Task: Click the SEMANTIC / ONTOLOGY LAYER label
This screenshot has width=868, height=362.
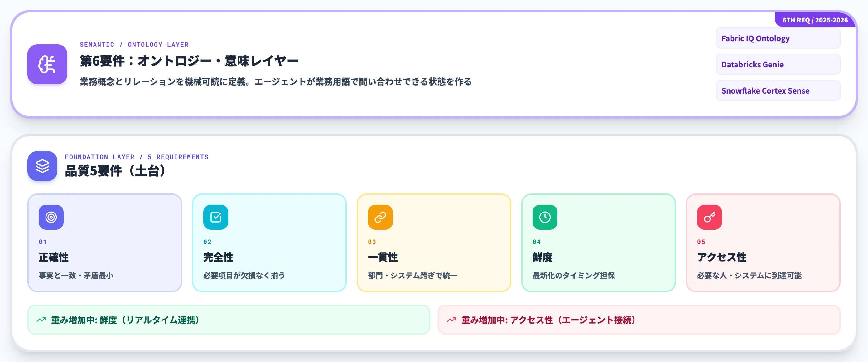Action: (x=134, y=45)
